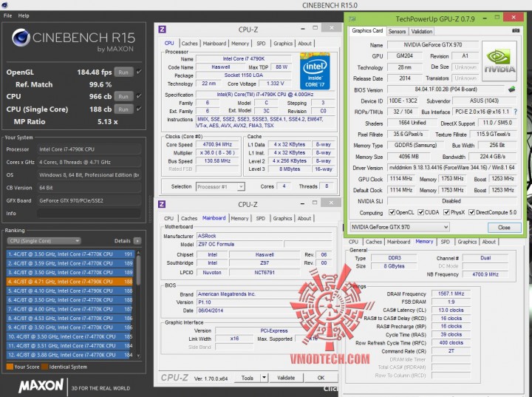Screen dimensions: 532x397
Task: Click the Cinebench app icon in title bar
Action: (x=4, y=4)
